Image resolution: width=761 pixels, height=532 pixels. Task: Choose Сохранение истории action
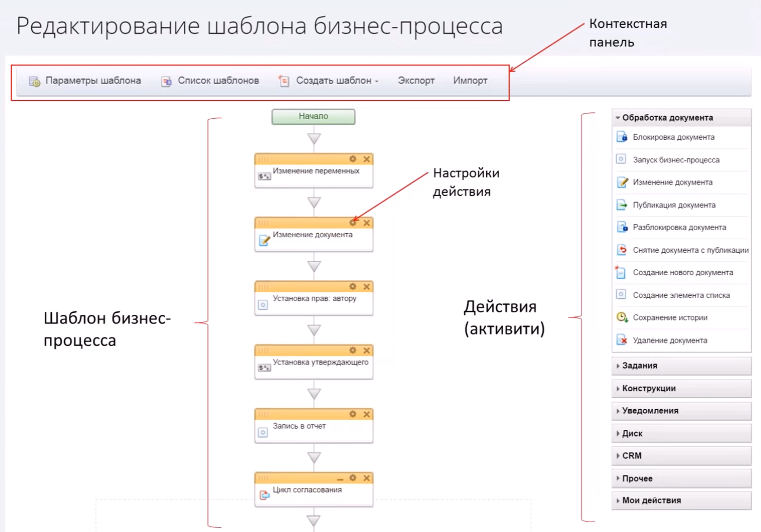[670, 318]
